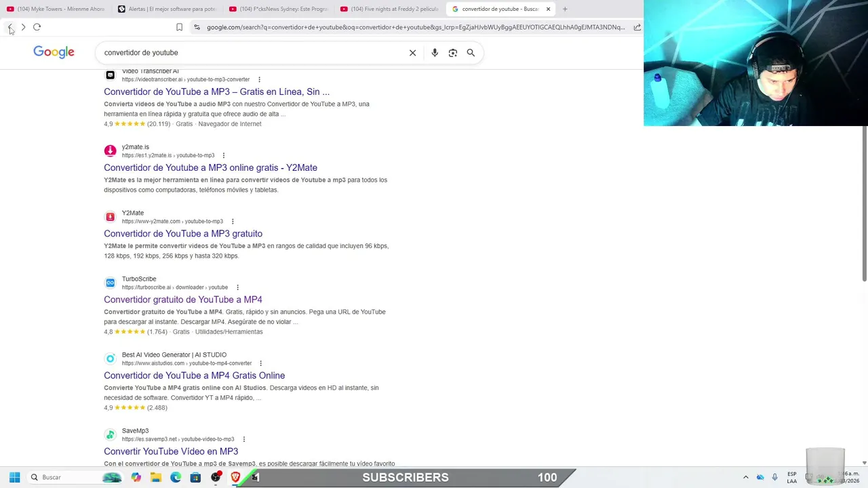Go to Google home via logo

pos(54,53)
